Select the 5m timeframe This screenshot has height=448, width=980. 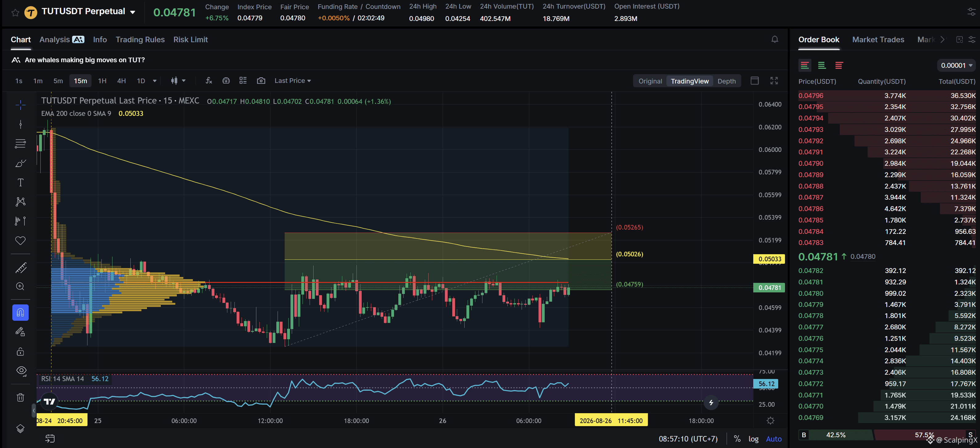click(58, 81)
